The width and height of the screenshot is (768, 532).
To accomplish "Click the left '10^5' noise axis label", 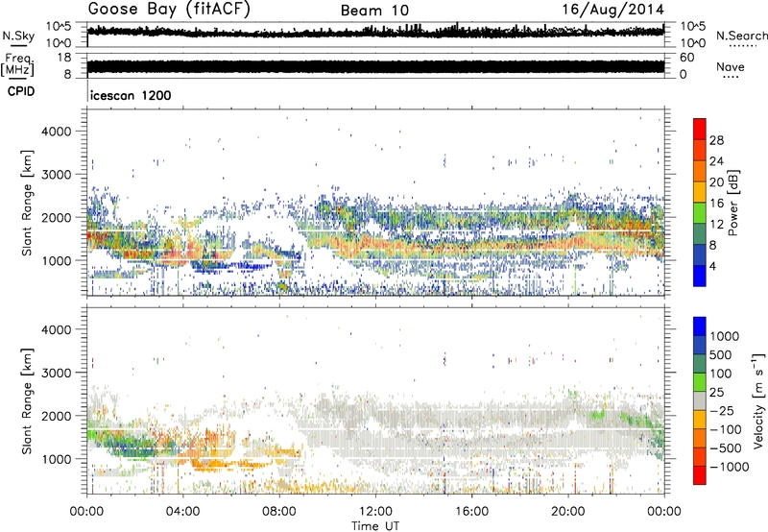I will tap(59, 26).
